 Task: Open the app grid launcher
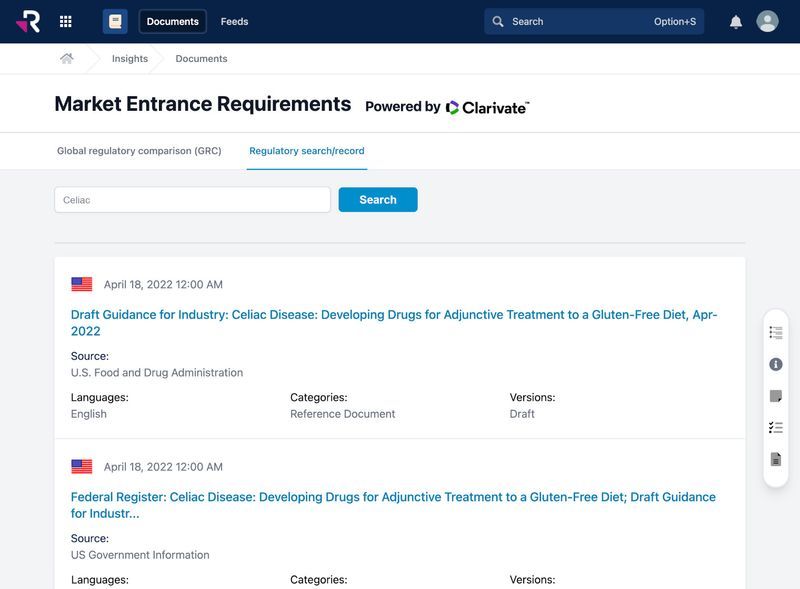(x=65, y=20)
